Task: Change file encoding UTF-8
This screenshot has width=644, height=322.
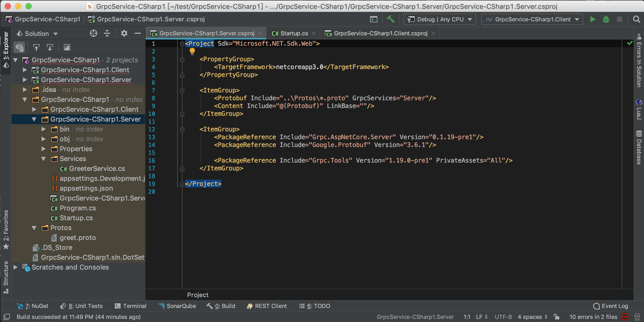Action: coord(503,317)
